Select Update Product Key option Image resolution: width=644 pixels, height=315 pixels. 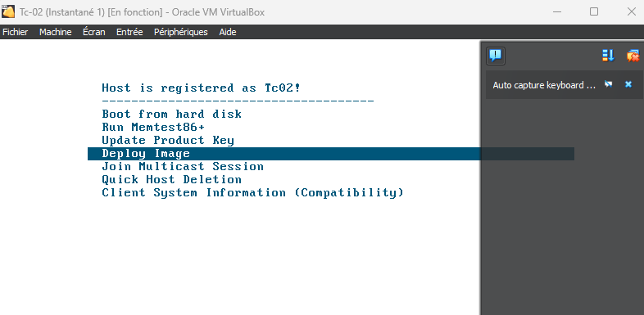tap(168, 140)
